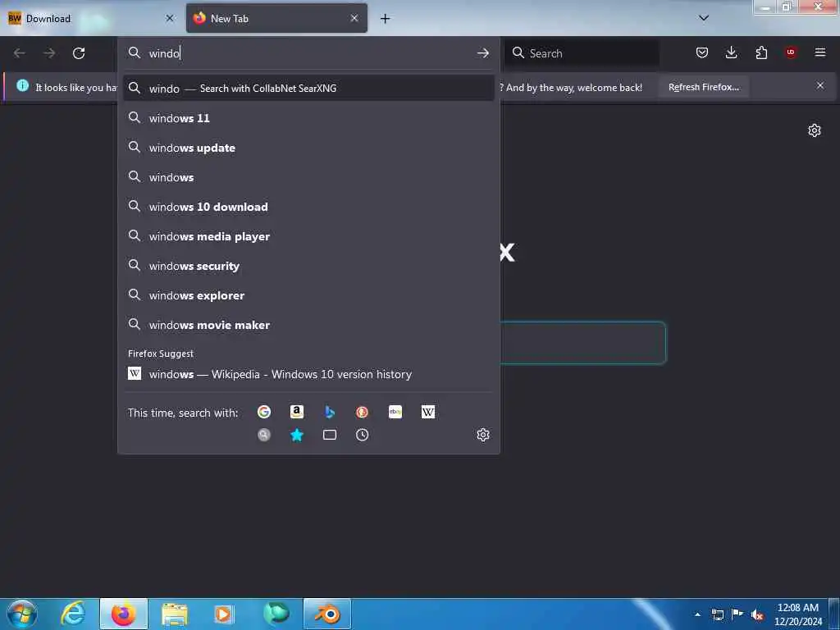Image resolution: width=840 pixels, height=630 pixels.
Task: Choose the plain 'windows' suggestion
Action: click(x=308, y=177)
